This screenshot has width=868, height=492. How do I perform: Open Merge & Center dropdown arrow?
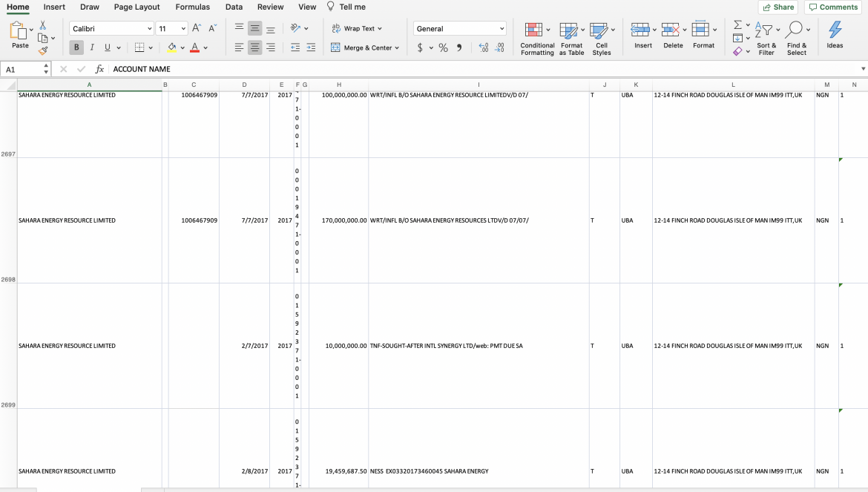(397, 48)
